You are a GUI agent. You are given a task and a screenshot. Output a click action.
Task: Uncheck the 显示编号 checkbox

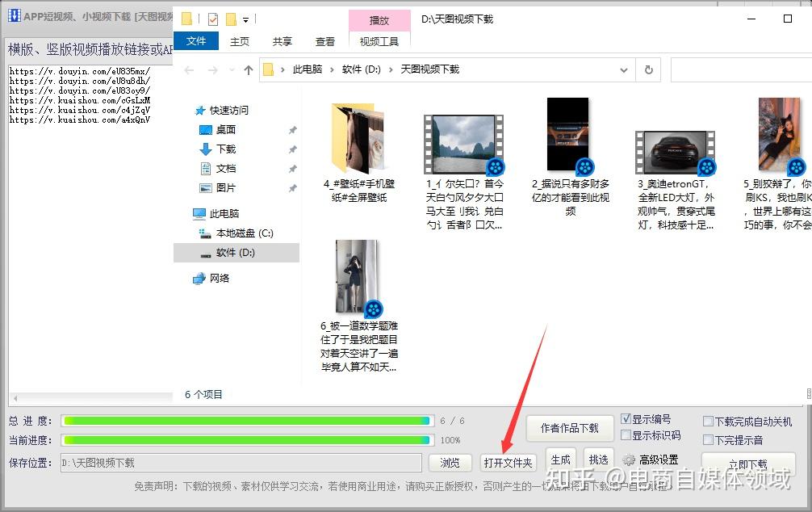(626, 418)
